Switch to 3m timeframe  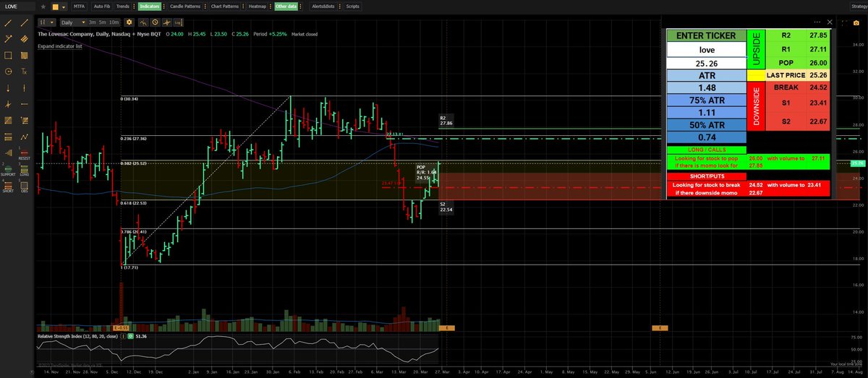click(x=92, y=22)
